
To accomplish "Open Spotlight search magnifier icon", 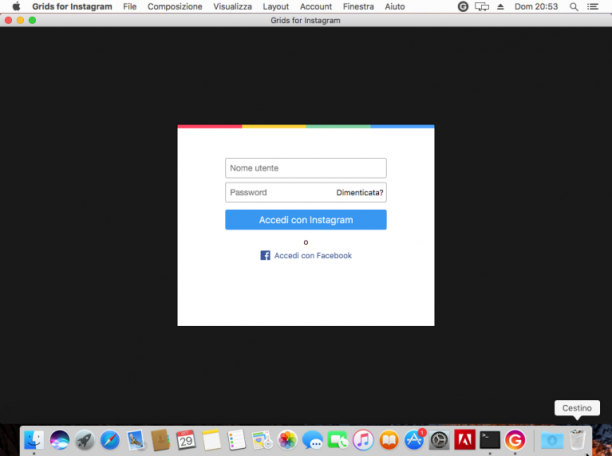I will (573, 6).
